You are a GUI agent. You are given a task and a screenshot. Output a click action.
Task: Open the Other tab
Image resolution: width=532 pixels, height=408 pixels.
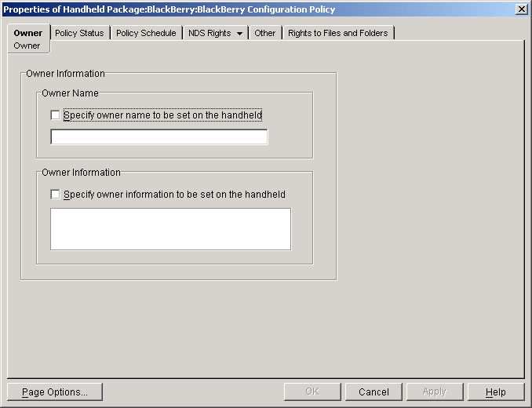[x=265, y=33]
